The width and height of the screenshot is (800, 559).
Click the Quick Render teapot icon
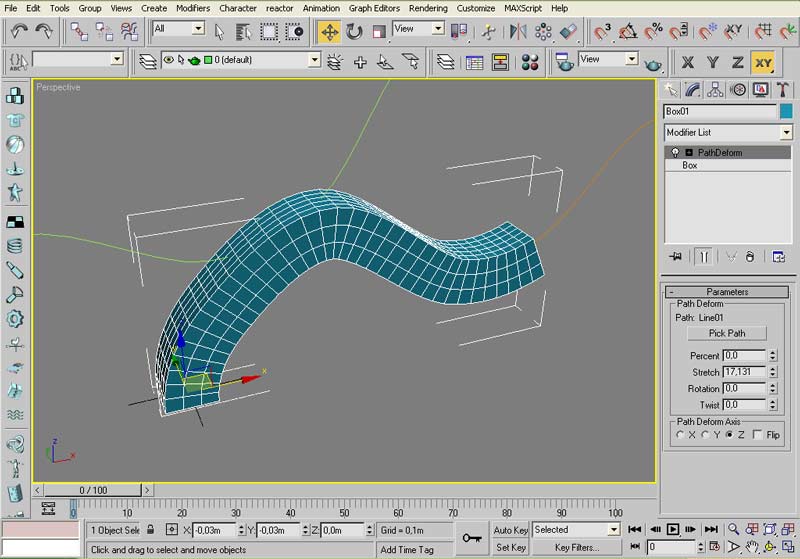point(653,63)
